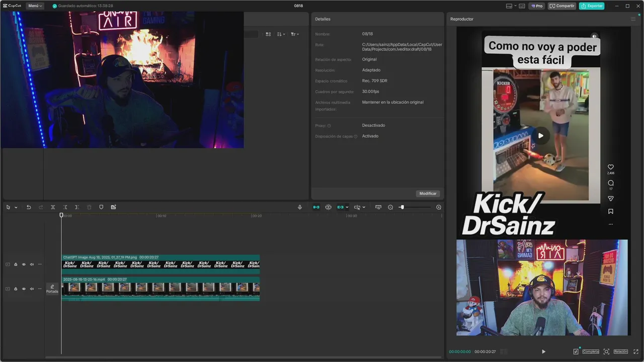This screenshot has height=362, width=644.
Task: Toggle the clip linkage icon
Action: tap(341, 207)
